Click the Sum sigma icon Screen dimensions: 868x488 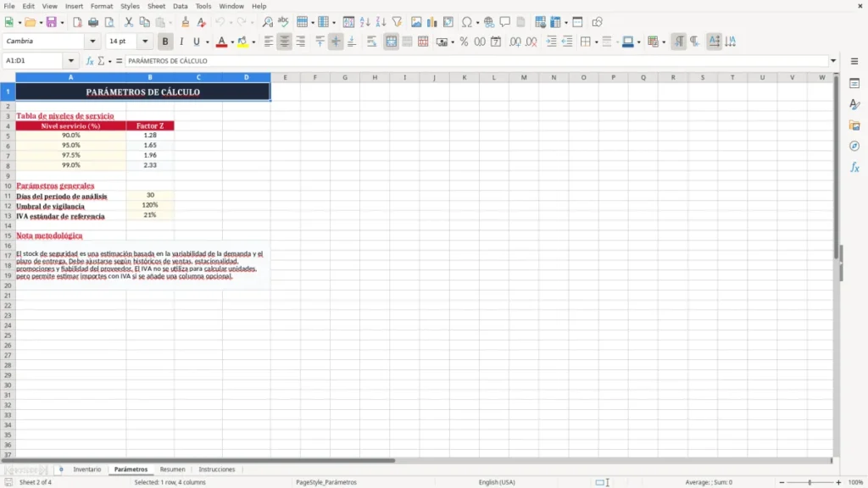point(101,61)
